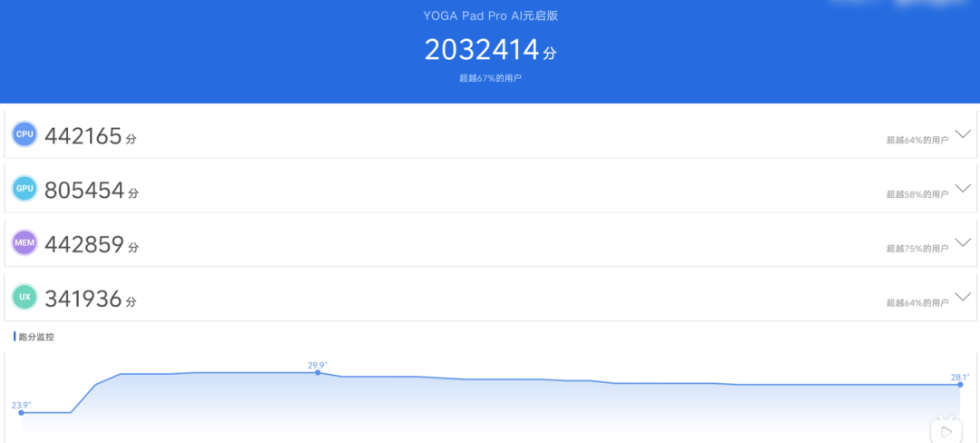Open the GPU 805454 score row
This screenshot has height=443, width=980.
pyautogui.click(x=490, y=189)
